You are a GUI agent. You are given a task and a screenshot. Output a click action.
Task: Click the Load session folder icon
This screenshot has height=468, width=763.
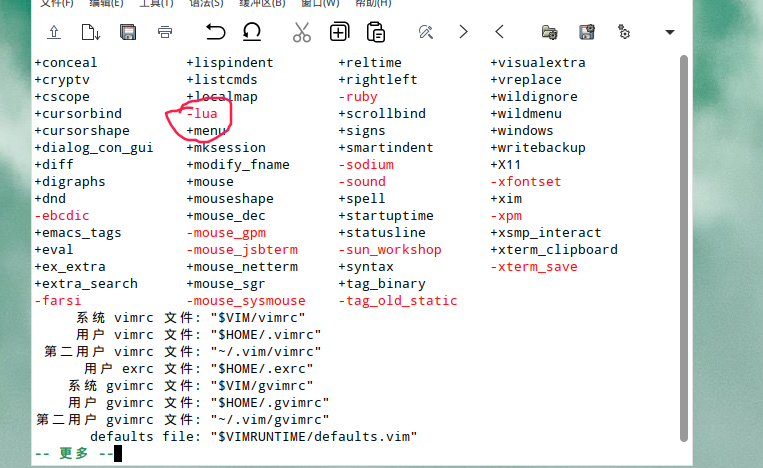pyautogui.click(x=549, y=32)
